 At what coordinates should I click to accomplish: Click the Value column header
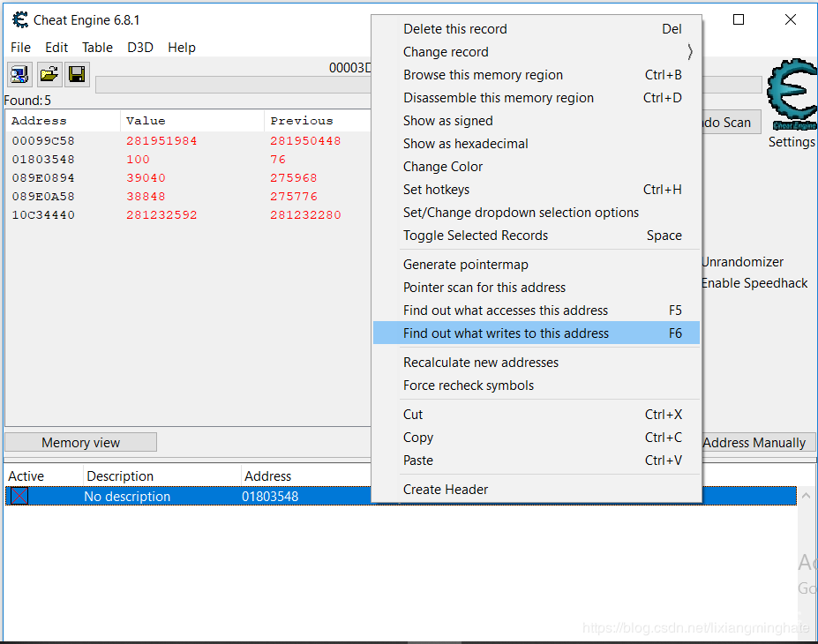pyautogui.click(x=192, y=121)
